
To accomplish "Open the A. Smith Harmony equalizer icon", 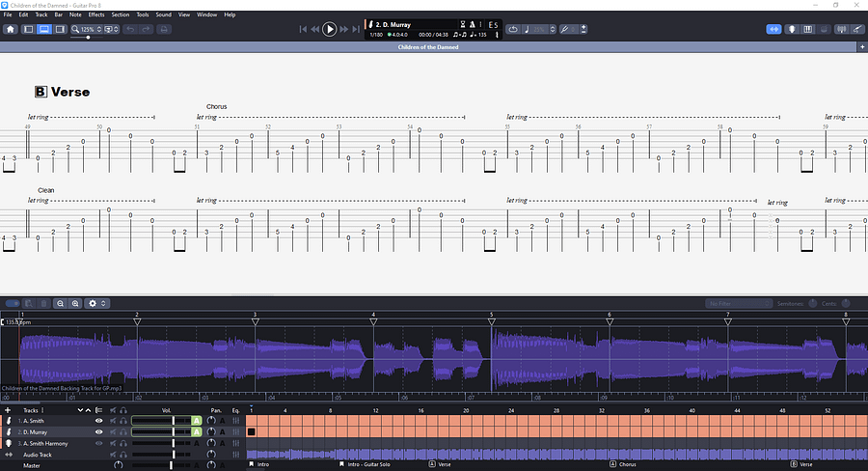I will [x=236, y=443].
